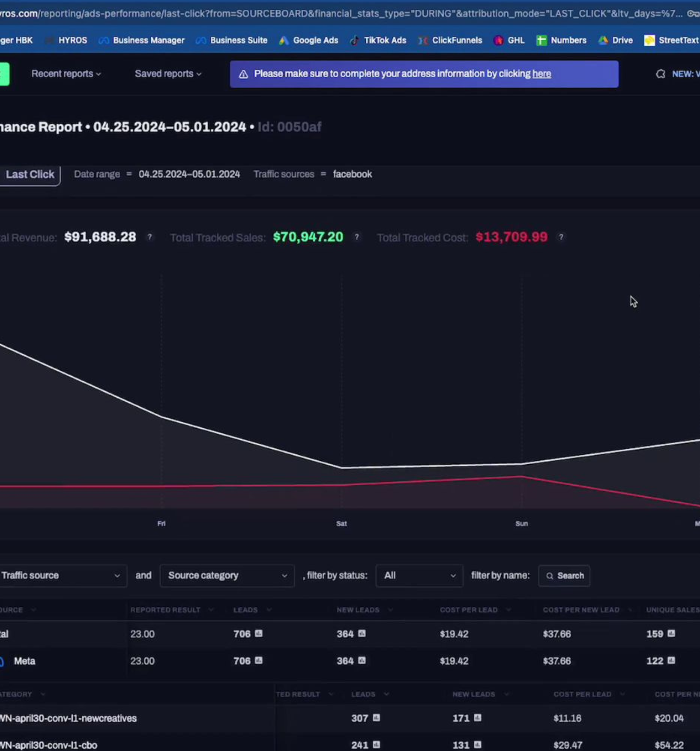This screenshot has width=700, height=751.
Task: Click the NEW announcement text at top right
Action: [x=686, y=74]
